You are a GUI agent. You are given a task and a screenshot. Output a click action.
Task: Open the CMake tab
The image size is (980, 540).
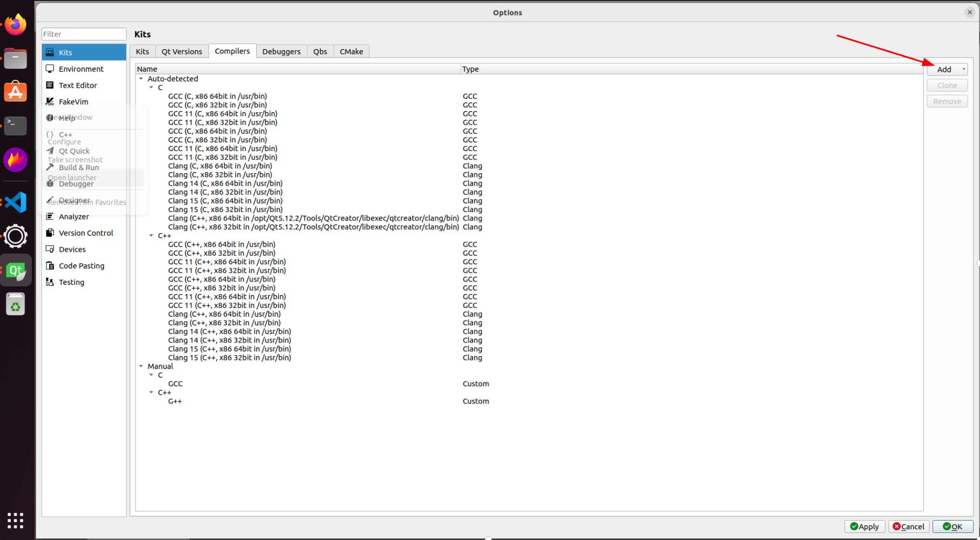click(x=351, y=51)
